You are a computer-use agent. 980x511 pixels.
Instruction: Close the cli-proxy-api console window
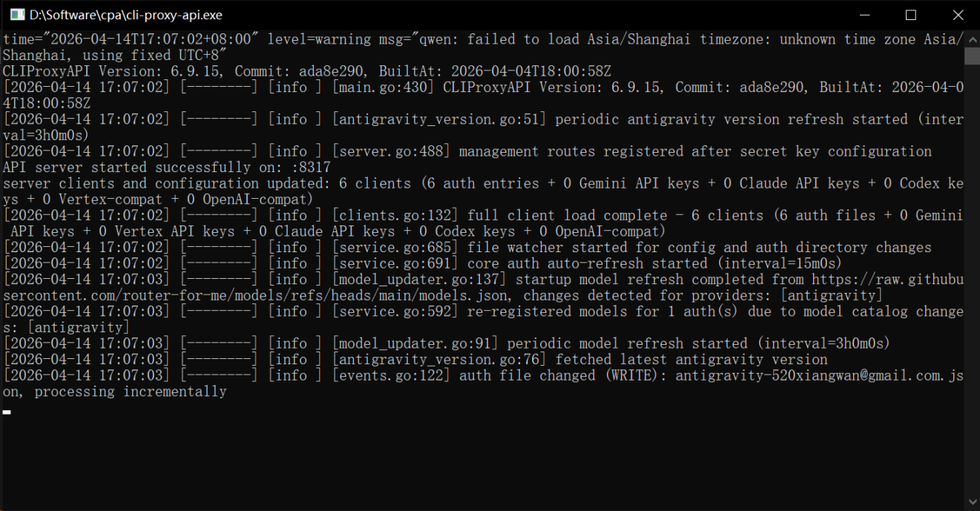point(957,15)
